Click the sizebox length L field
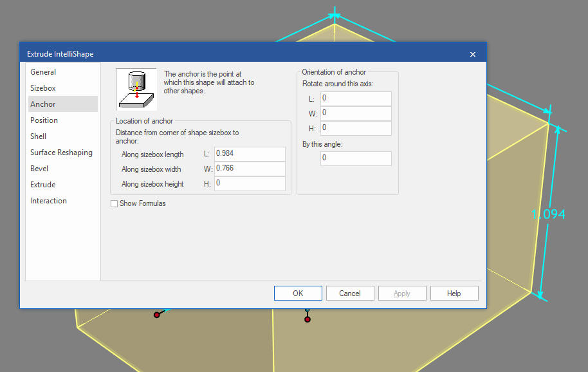The height and width of the screenshot is (372, 588). pyautogui.click(x=250, y=154)
